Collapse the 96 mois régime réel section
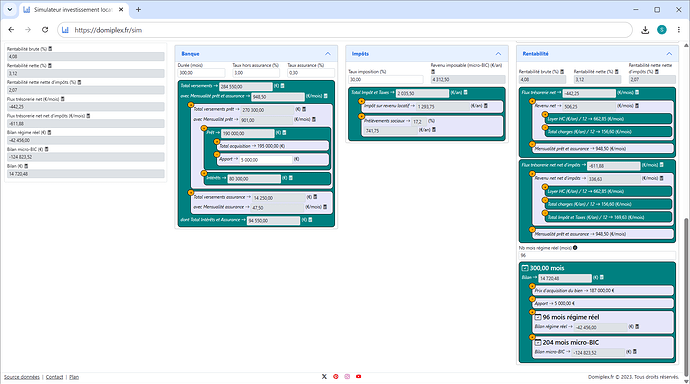This screenshot has height=384, width=690. click(538, 317)
